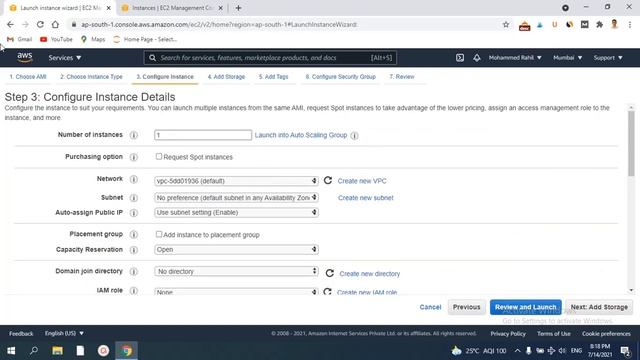Click info icon next to Network
This screenshot has height=360, width=640.
pos(133,179)
